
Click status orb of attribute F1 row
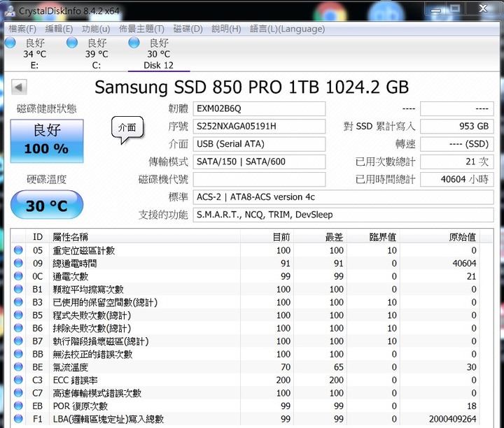click(x=18, y=419)
